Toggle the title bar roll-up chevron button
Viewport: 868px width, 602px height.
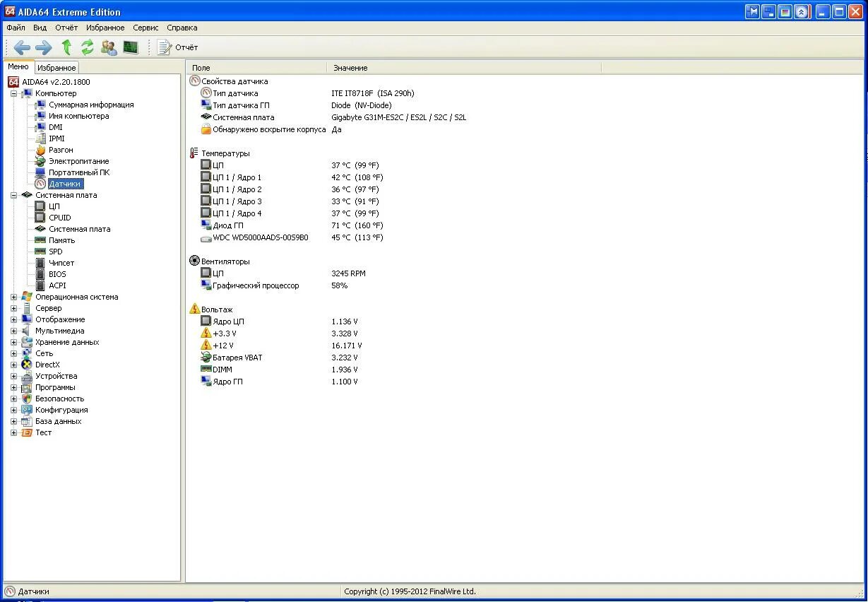802,11
